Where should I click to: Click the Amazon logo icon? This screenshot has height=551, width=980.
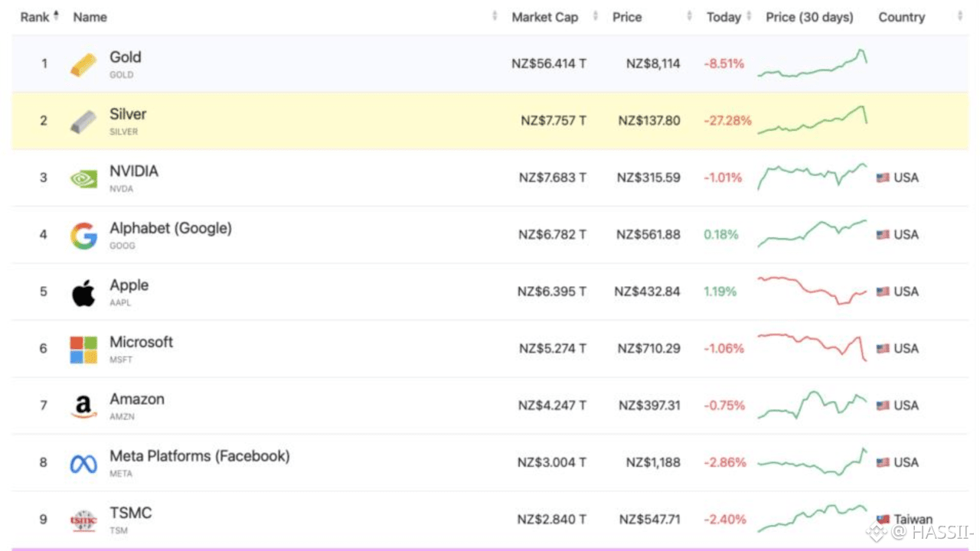tap(83, 406)
